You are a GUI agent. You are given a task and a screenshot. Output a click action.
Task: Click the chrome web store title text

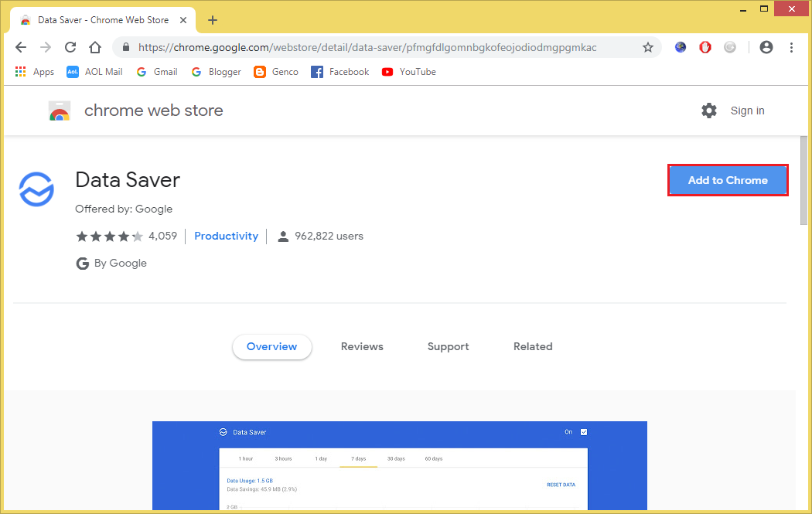(154, 111)
